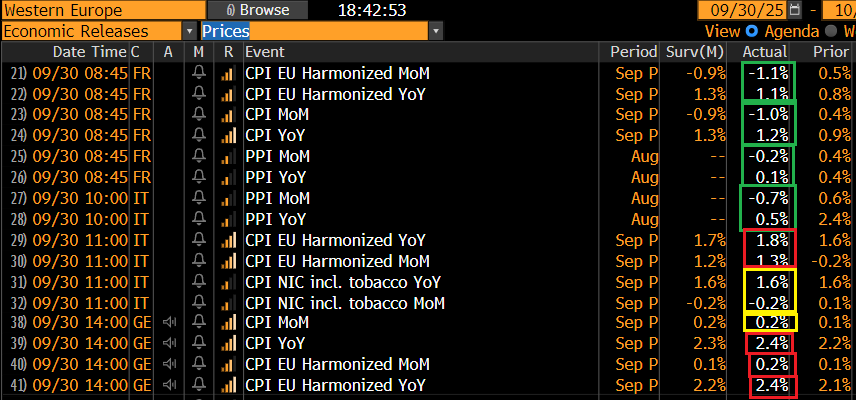Expand the Prices category dropdown arrow

tap(436, 31)
